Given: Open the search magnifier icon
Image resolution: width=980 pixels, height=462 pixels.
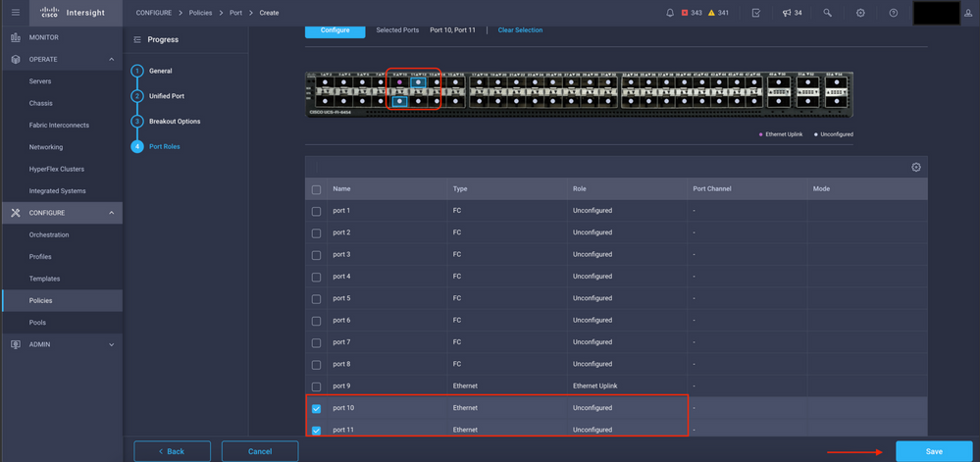Looking at the screenshot, I should point(828,13).
